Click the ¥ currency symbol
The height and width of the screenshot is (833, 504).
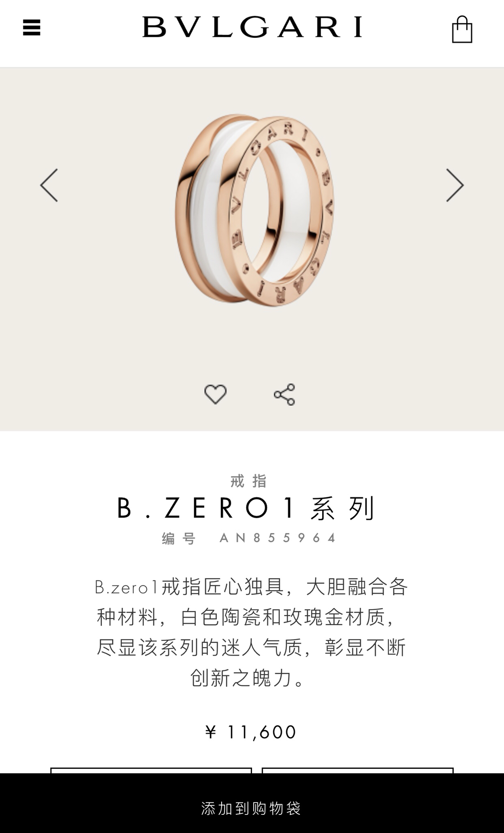coord(211,732)
